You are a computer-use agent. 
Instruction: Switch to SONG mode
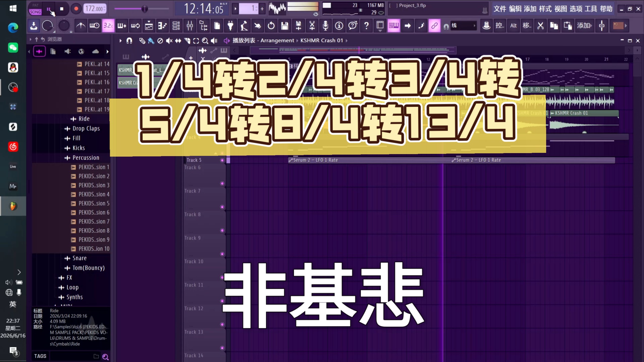click(35, 12)
